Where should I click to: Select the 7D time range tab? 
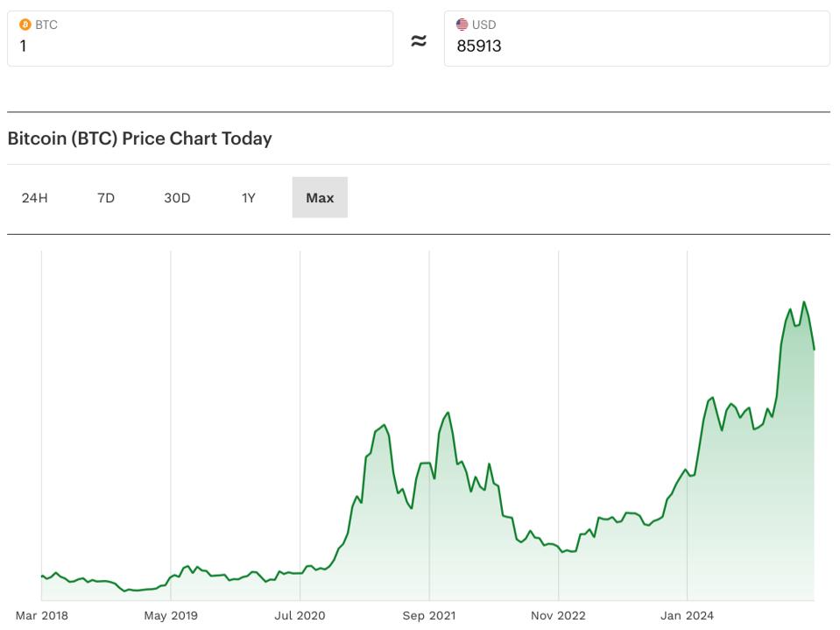tap(106, 197)
